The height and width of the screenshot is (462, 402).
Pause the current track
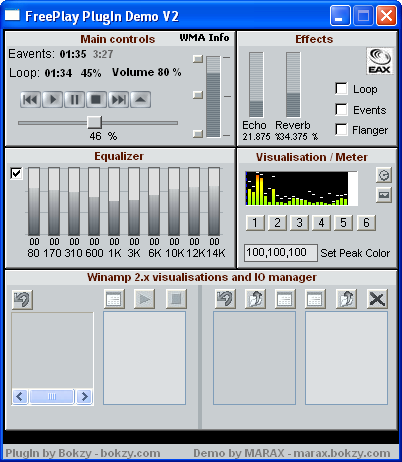[74, 99]
